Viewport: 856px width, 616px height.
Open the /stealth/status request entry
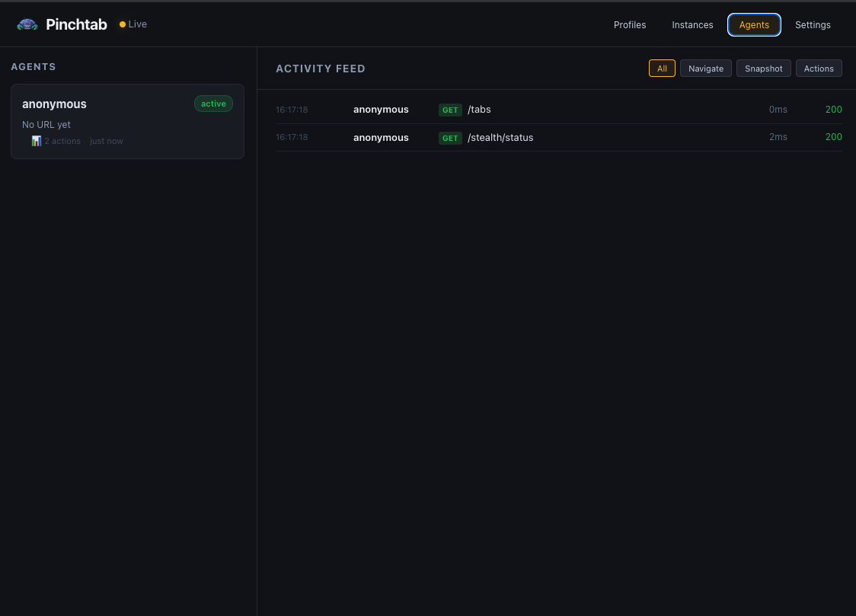coord(558,137)
